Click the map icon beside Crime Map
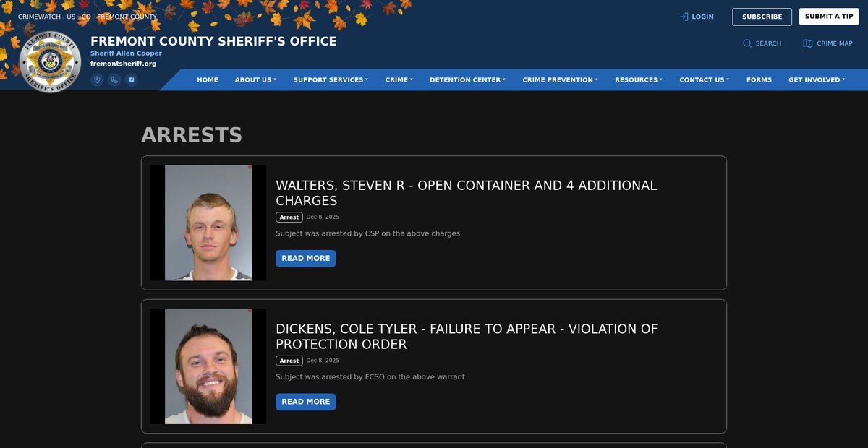The height and width of the screenshot is (448, 868). point(808,43)
